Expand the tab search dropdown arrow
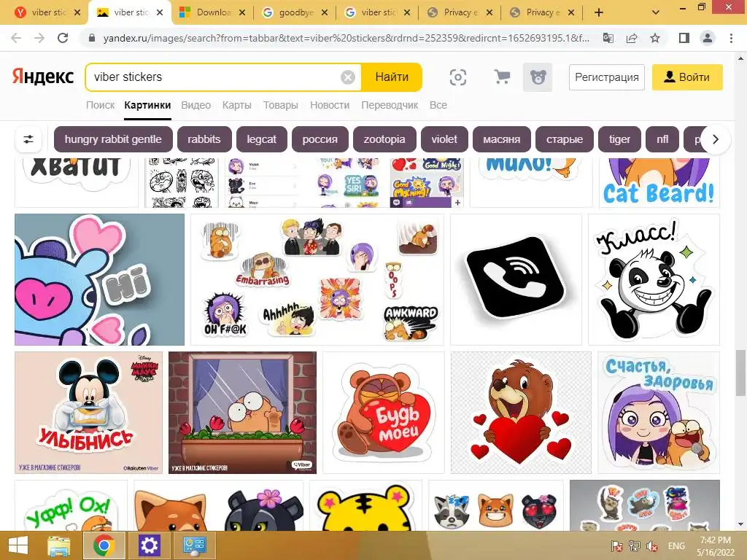Image resolution: width=747 pixels, height=560 pixels. (x=656, y=13)
